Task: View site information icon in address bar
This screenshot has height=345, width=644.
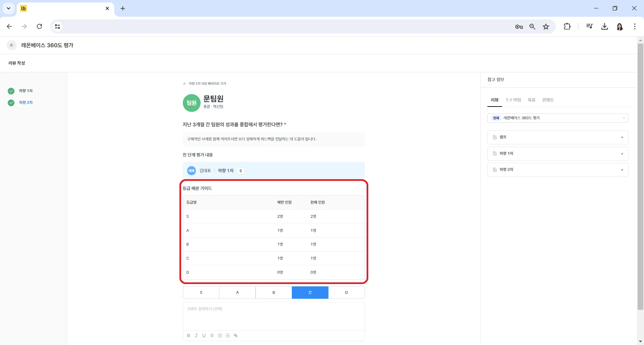Action: click(x=57, y=26)
